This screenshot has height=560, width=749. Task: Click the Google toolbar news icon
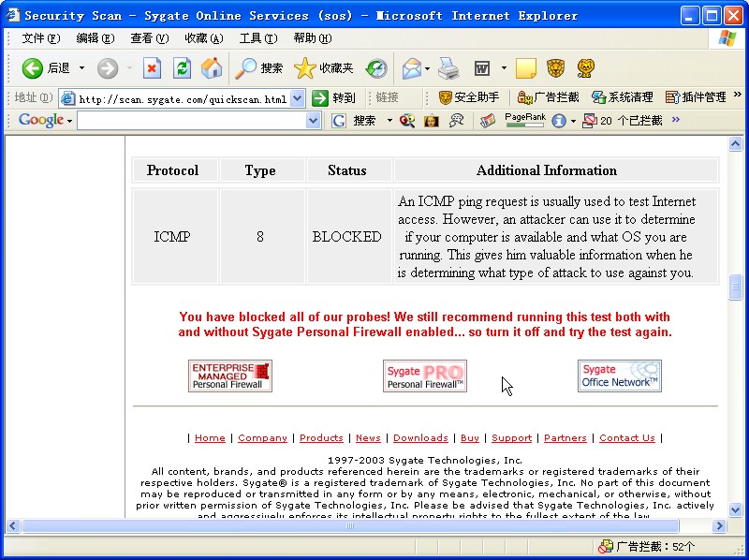click(488, 121)
